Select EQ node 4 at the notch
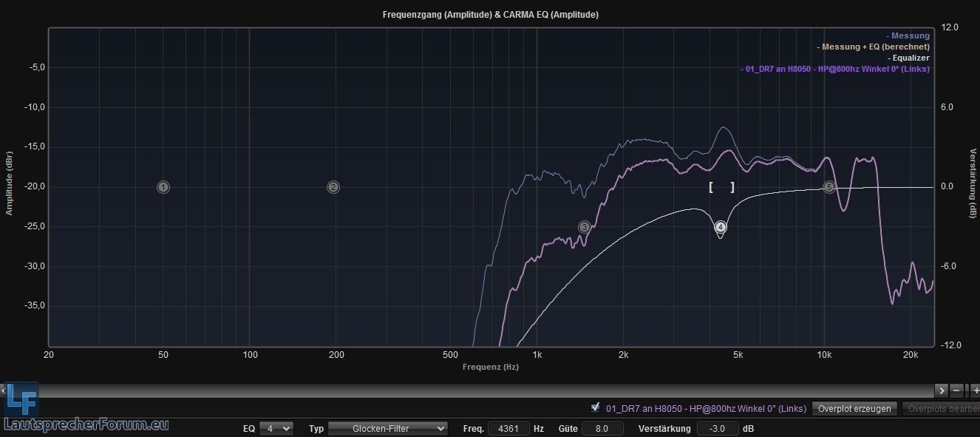Image resolution: width=980 pixels, height=437 pixels. (x=721, y=227)
